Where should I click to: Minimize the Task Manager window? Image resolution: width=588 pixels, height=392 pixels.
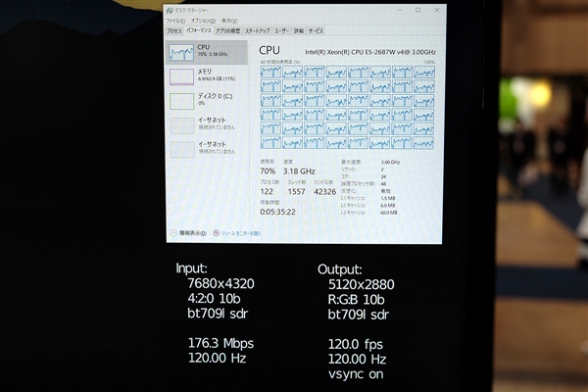point(400,10)
